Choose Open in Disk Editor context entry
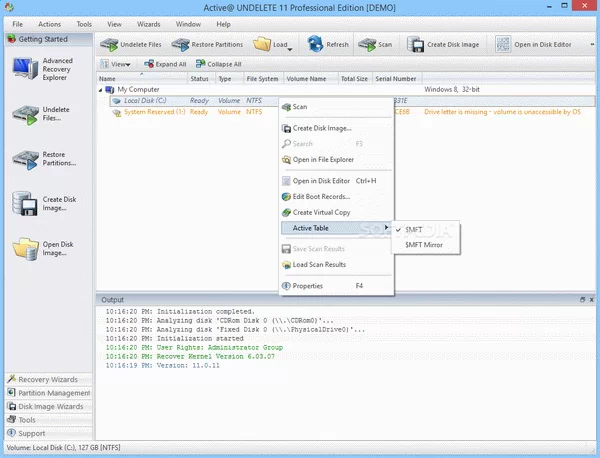The image size is (600, 458). pos(337,181)
